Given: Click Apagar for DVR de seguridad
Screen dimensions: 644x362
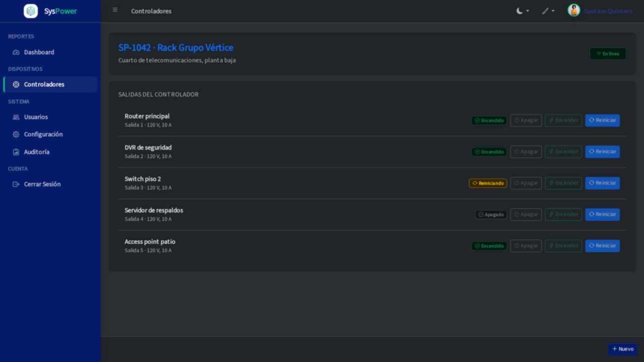Looking at the screenshot, I should [526, 152].
